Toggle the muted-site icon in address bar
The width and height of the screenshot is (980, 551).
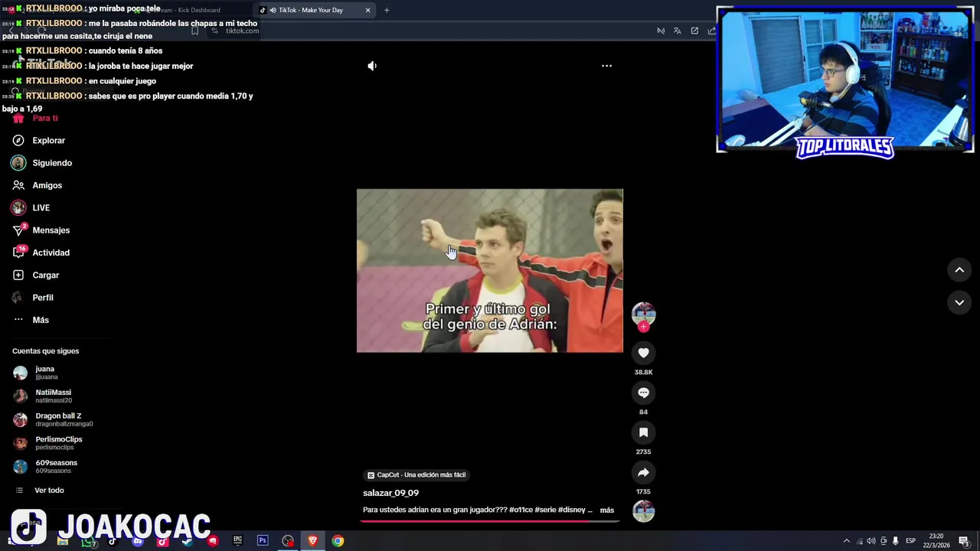(661, 31)
